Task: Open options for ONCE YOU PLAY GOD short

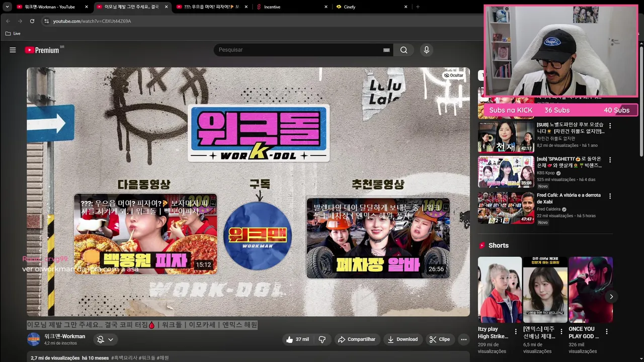Action: coord(606,332)
